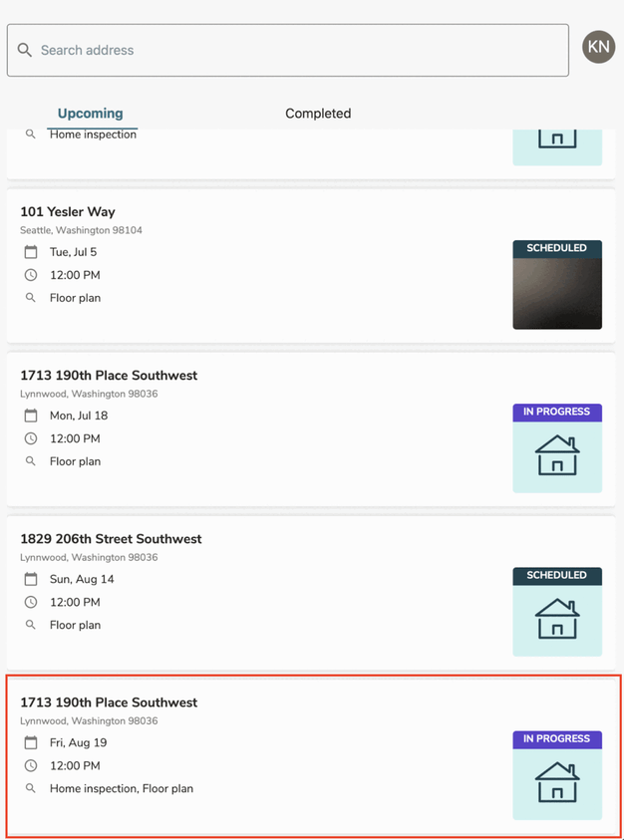624x840 pixels.
Task: Click clock icon in the Aug 14 card
Action: [31, 602]
